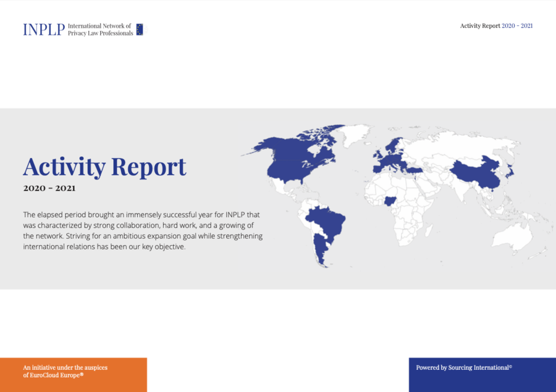
Task: Click the introductory paragraph about INPLP
Action: 143,231
